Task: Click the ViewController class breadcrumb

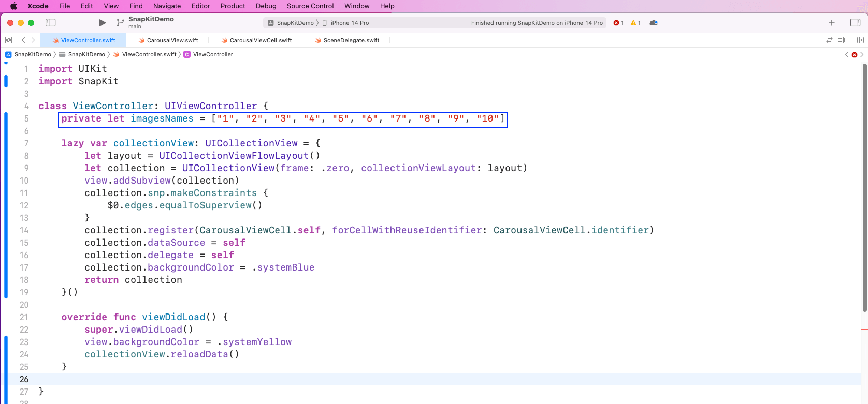Action: pyautogui.click(x=212, y=54)
